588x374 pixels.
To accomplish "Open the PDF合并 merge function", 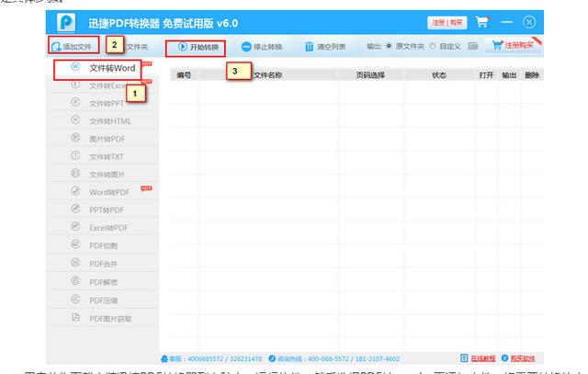I will pyautogui.click(x=102, y=264).
